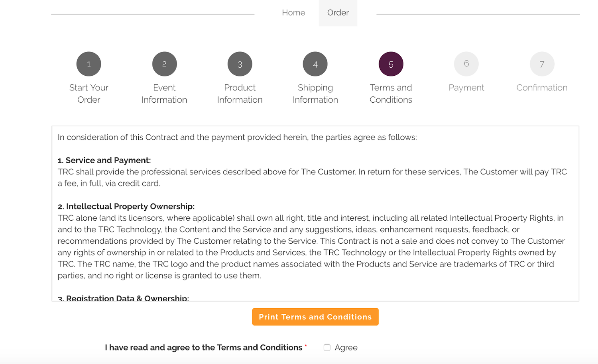Click the Confirmation step label
Image resolution: width=598 pixels, height=364 pixels.
point(542,88)
